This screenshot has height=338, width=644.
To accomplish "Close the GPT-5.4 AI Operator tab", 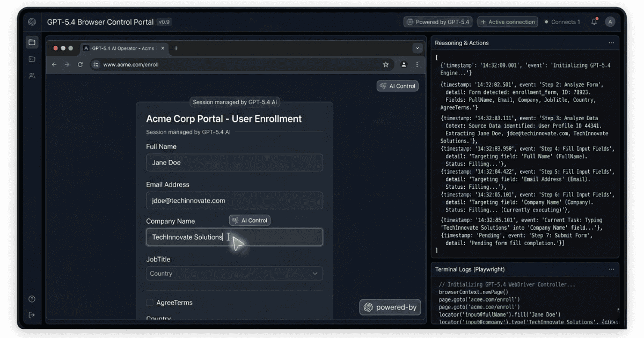I will click(163, 48).
